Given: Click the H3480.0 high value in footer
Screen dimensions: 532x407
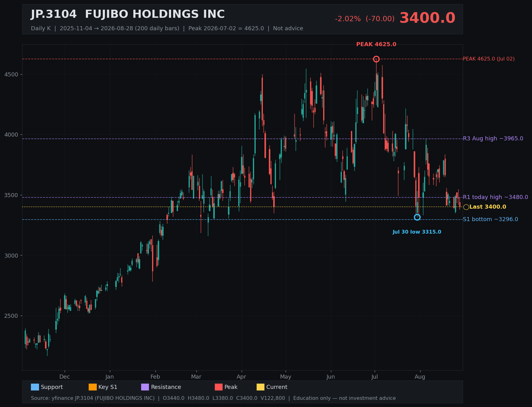Looking at the screenshot, I should click(198, 398).
